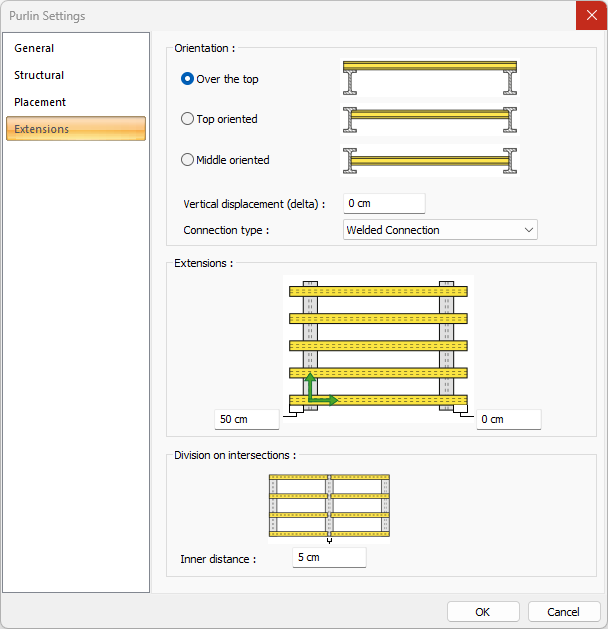Confirm settings with the OK button

click(x=483, y=612)
